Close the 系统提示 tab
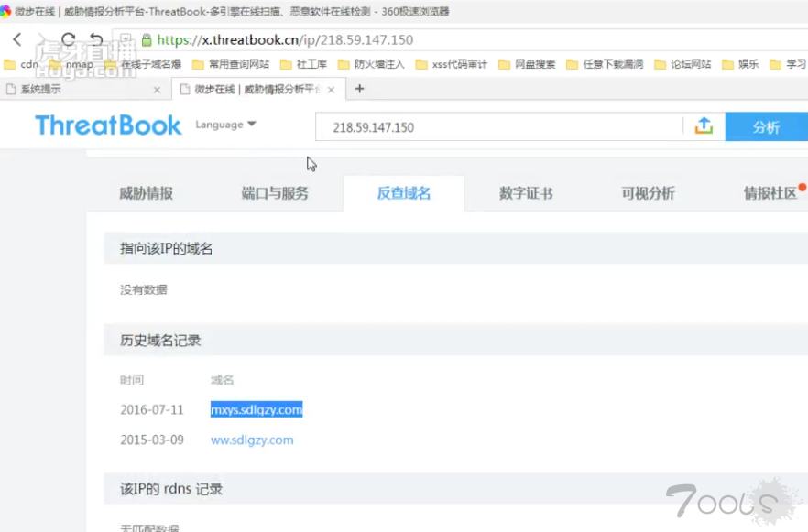The width and height of the screenshot is (808, 532). (157, 90)
